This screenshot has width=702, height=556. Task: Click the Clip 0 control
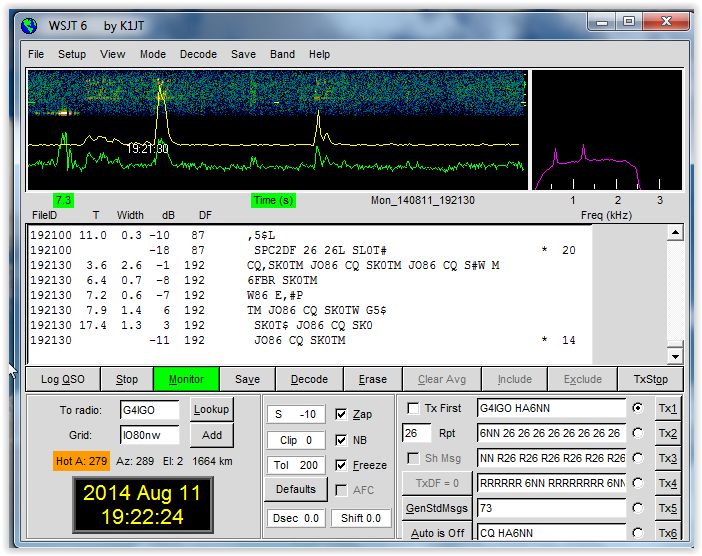tap(295, 441)
